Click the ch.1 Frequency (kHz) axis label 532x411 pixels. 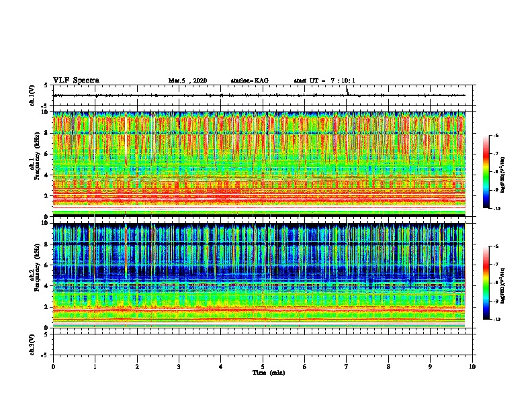click(x=35, y=156)
